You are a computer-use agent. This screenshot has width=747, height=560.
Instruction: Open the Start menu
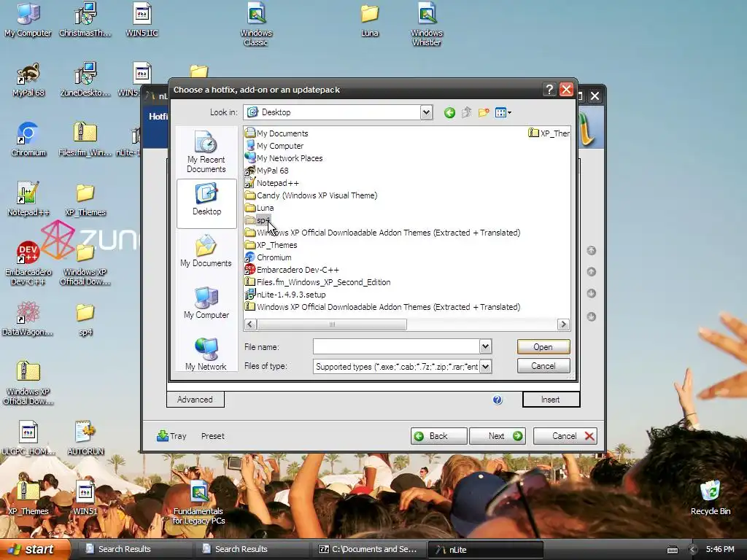[35, 550]
